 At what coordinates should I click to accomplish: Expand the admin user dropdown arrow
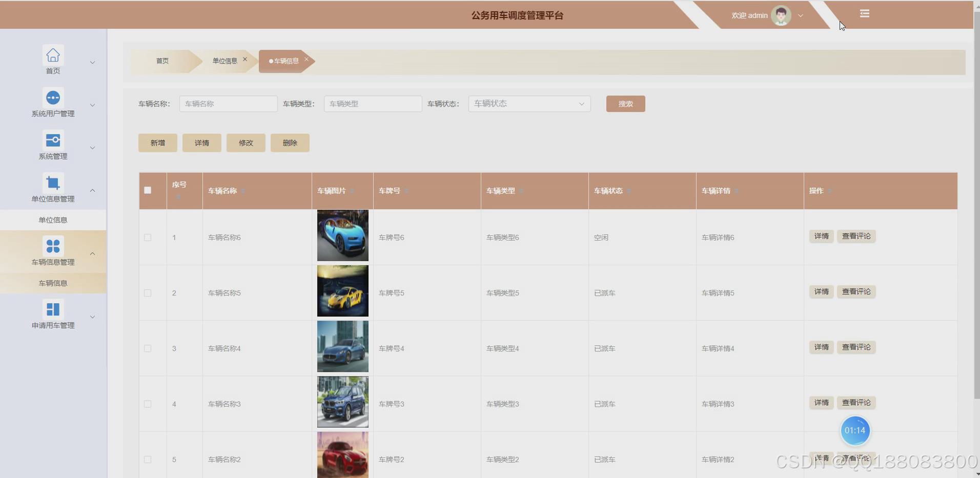coord(800,15)
